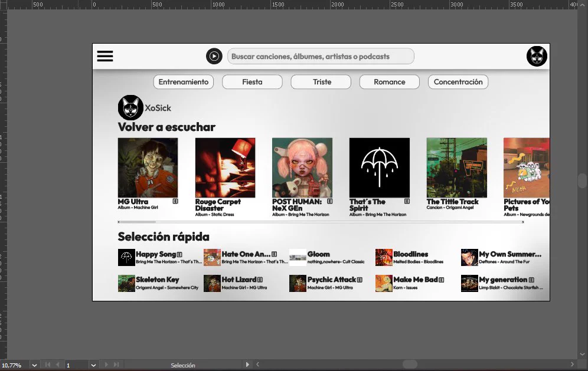Click the explicit badge beside POST HUMAN: NeX GEn
This screenshot has height=371, width=588.
[329, 201]
